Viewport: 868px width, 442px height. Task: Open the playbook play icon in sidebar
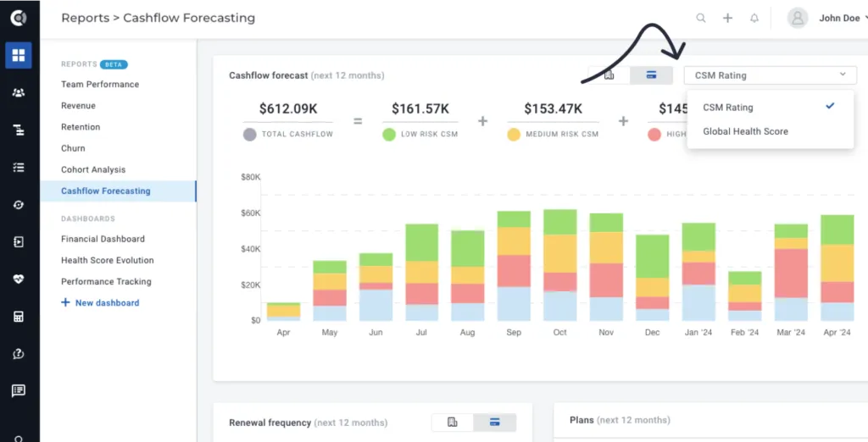tap(19, 241)
